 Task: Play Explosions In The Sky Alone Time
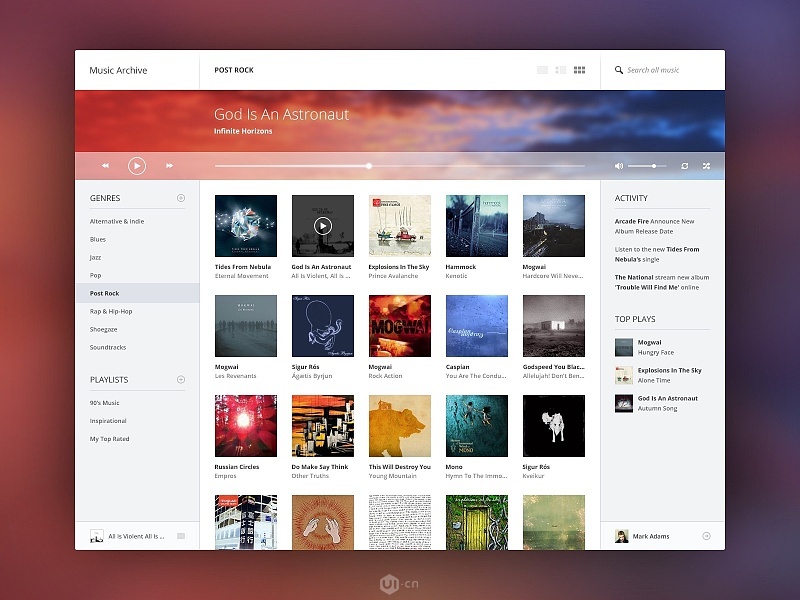click(658, 376)
